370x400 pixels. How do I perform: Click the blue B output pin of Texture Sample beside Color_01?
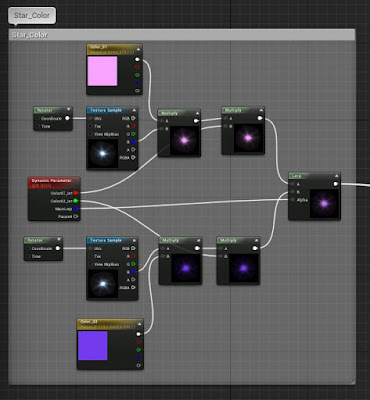[133, 142]
